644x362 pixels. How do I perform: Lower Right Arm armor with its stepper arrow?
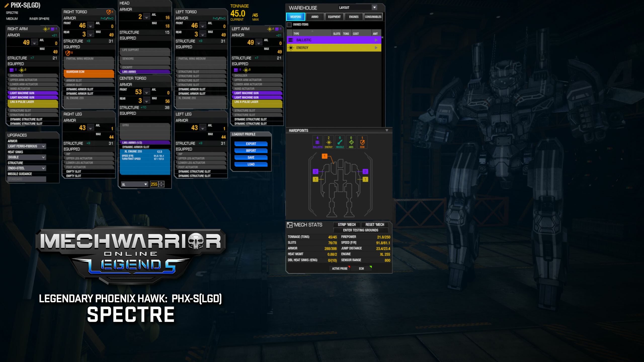pyautogui.click(x=34, y=43)
